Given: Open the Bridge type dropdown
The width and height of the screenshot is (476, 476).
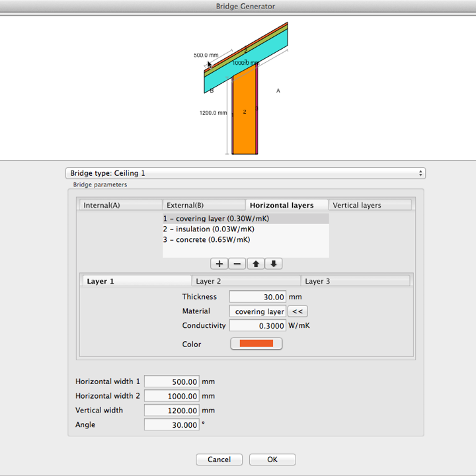Looking at the screenshot, I should (245, 173).
